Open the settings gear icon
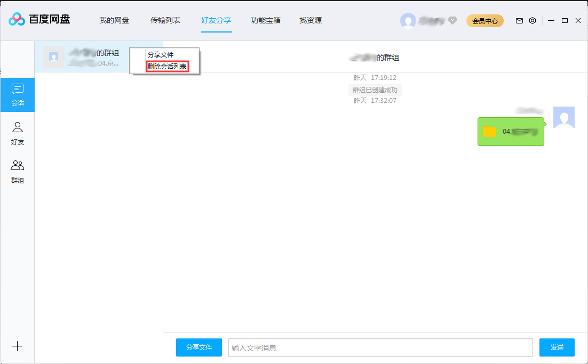588x364 pixels. click(533, 20)
